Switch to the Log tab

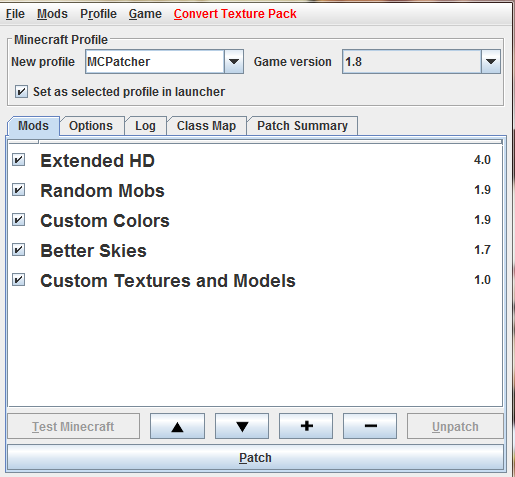click(145, 126)
